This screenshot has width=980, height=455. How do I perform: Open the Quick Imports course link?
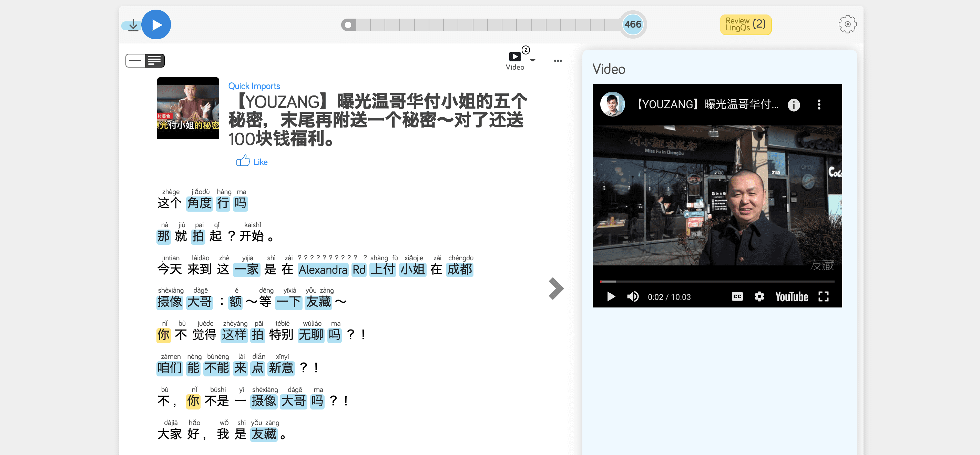pos(254,86)
